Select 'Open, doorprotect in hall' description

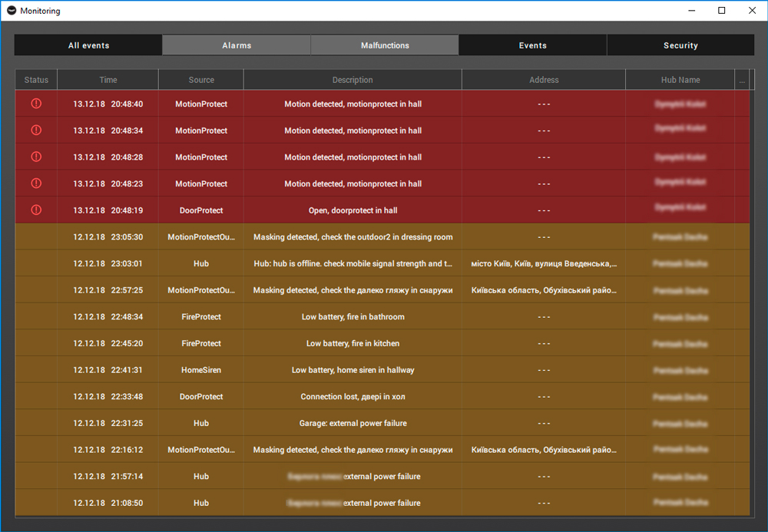[x=353, y=210]
